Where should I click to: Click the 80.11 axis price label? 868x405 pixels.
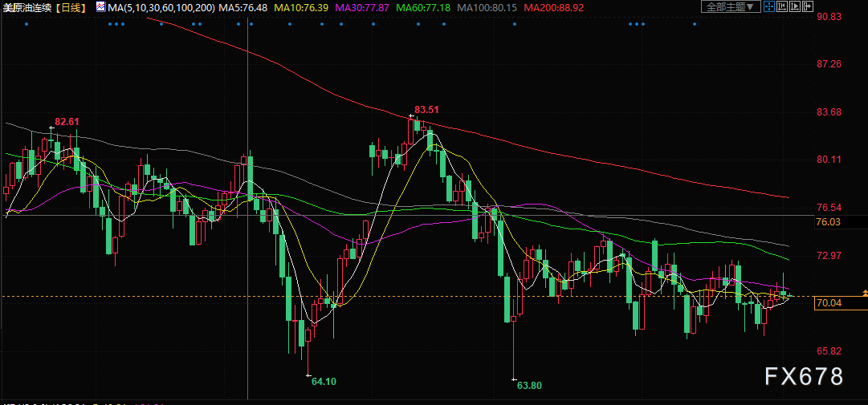tap(829, 160)
